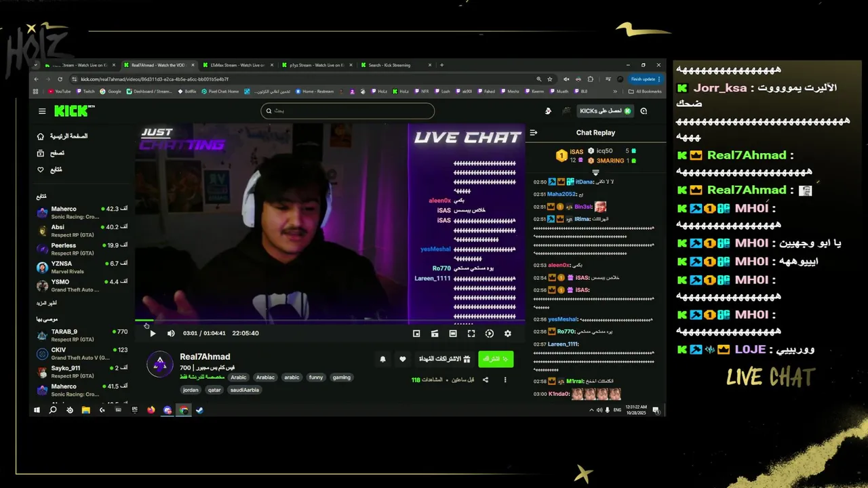Select the funny tag chip

pyautogui.click(x=316, y=378)
